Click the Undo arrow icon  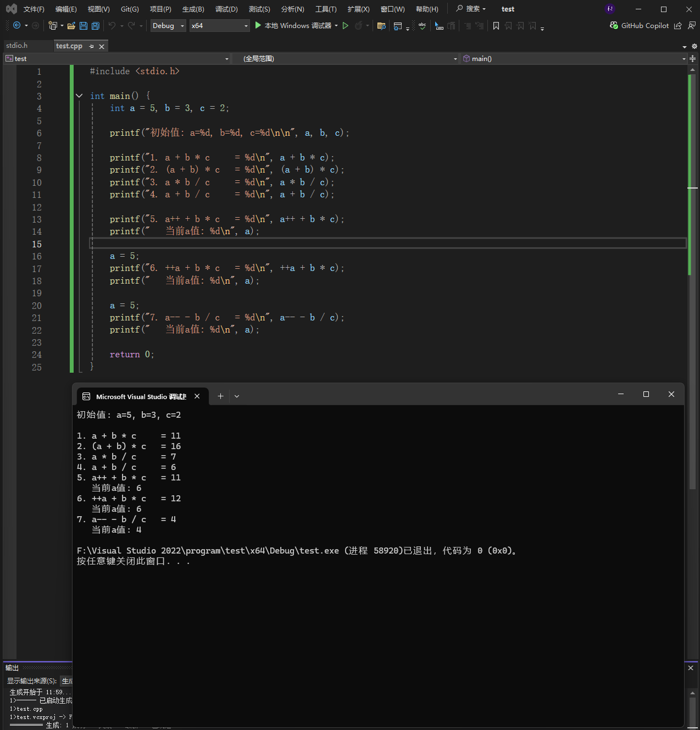tap(112, 25)
